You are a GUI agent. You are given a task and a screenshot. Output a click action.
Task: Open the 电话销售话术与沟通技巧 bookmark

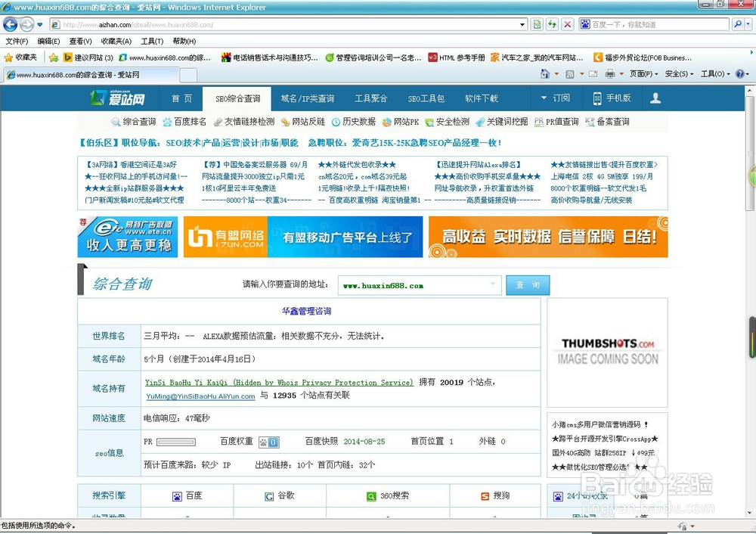point(270,58)
